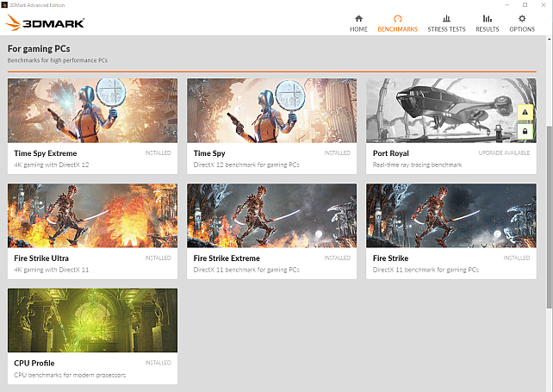Click the scrollbar up arrow
The height and width of the screenshot is (392, 553).
coord(549,38)
